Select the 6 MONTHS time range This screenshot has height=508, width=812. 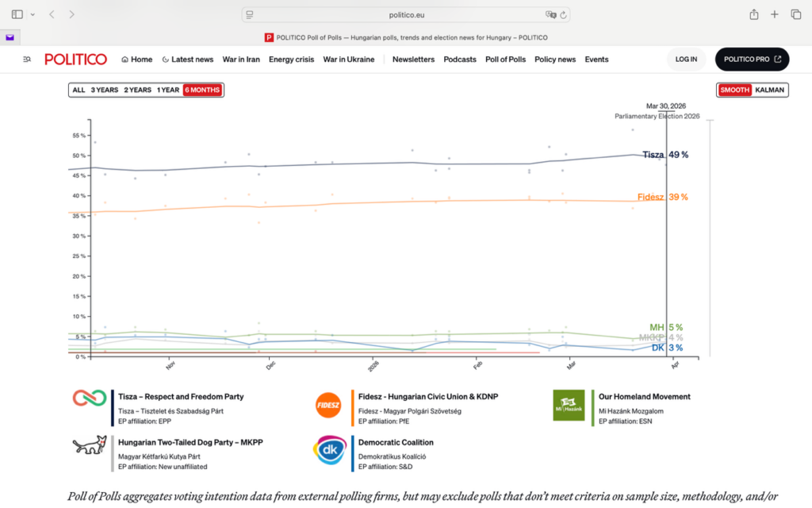(x=202, y=90)
